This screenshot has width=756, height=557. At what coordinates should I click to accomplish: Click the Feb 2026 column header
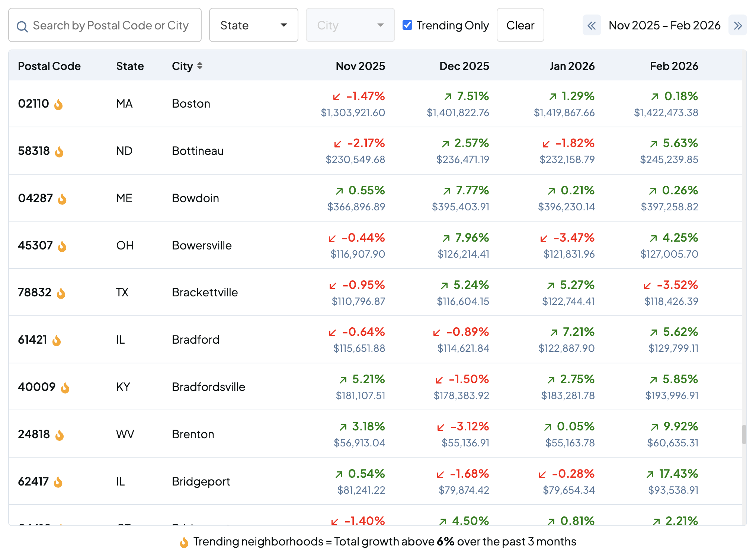click(x=674, y=66)
